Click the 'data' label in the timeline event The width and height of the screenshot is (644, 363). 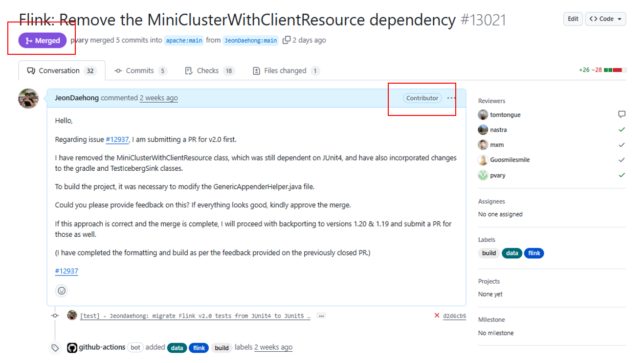(x=177, y=348)
